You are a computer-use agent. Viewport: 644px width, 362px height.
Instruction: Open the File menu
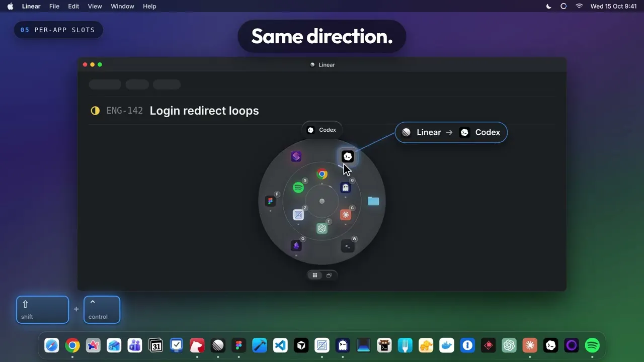click(x=54, y=6)
